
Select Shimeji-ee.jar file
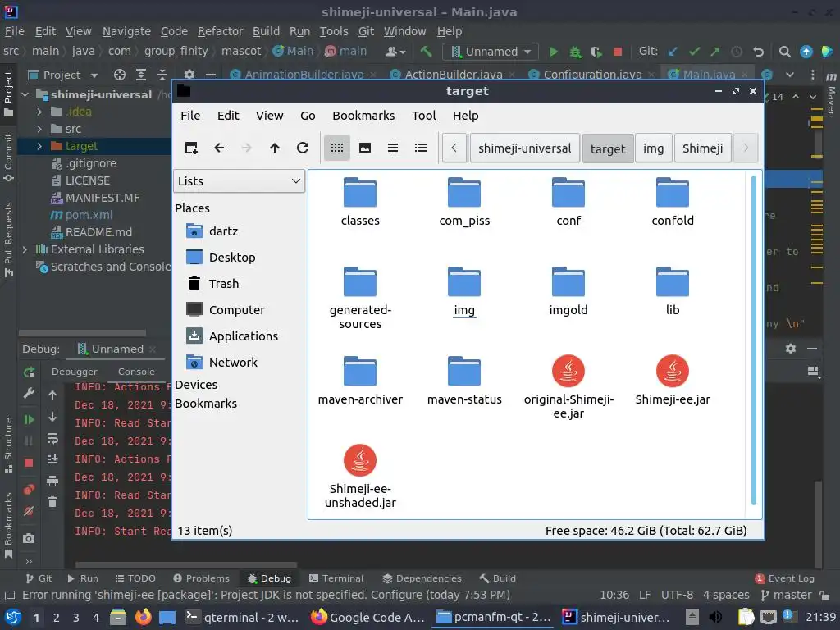tap(673, 381)
